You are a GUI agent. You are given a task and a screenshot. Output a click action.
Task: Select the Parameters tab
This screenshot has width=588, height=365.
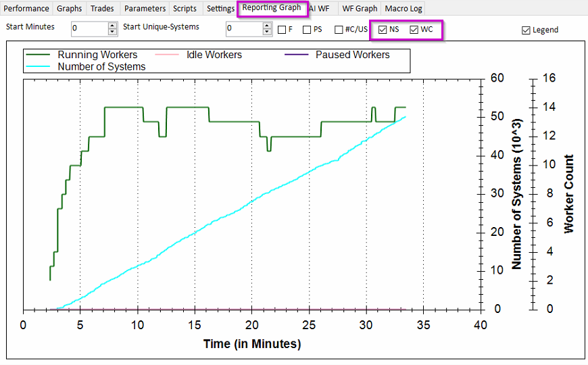145,9
